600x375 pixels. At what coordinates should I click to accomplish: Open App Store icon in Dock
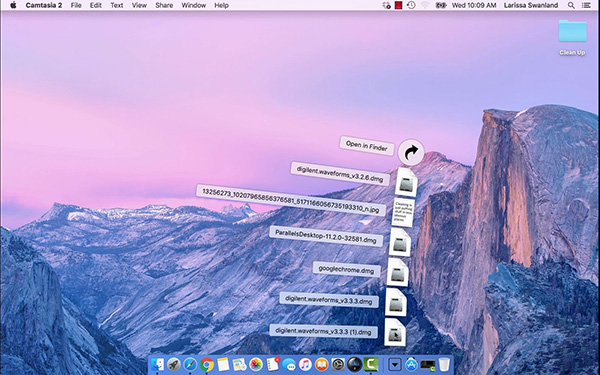(x=411, y=364)
